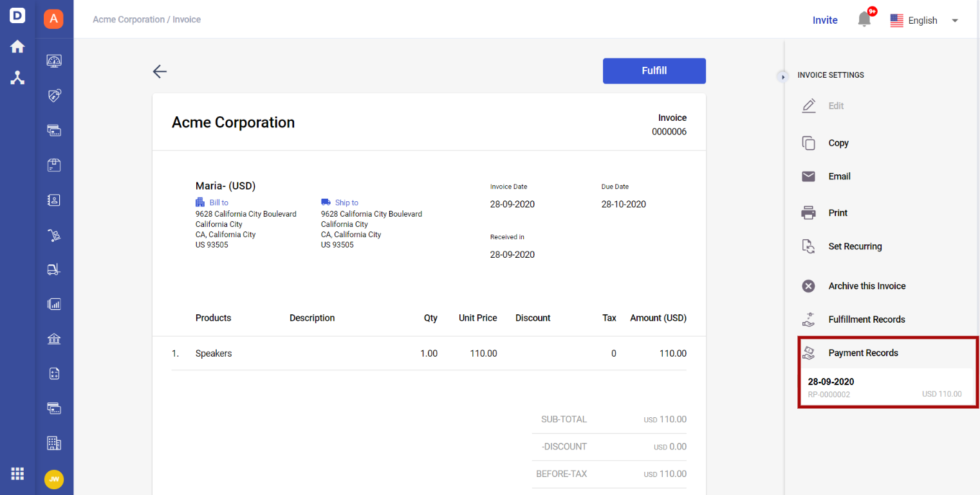Open the bank building sidebar icon
Image resolution: width=980 pixels, height=495 pixels.
click(54, 339)
